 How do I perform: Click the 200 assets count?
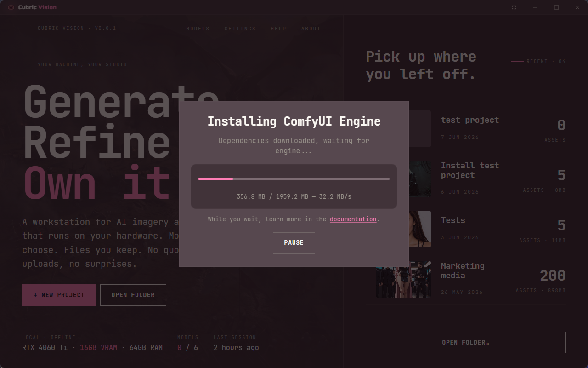coord(553,276)
